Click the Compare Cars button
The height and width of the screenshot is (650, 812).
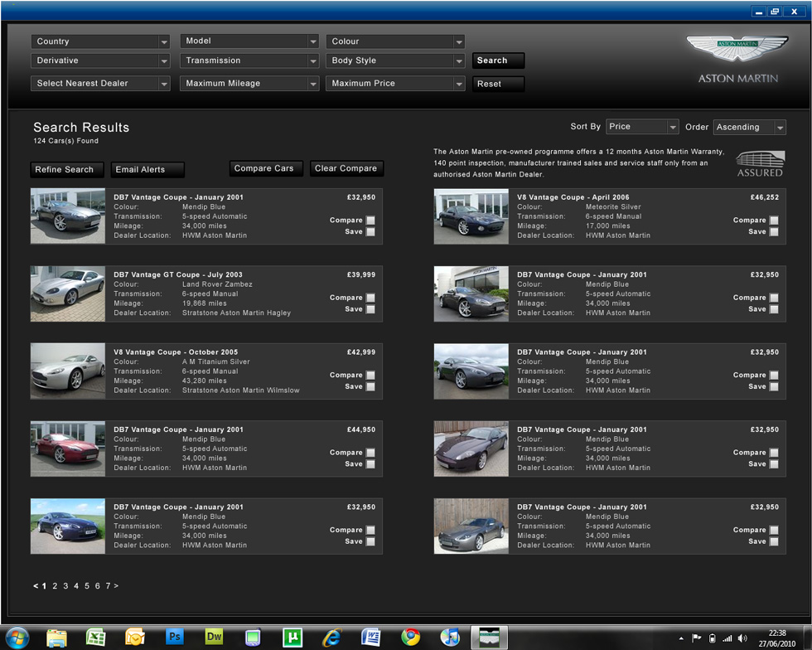pyautogui.click(x=264, y=168)
